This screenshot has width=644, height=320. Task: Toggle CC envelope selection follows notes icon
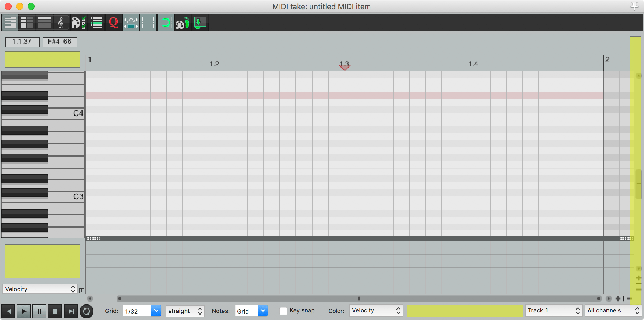131,23
